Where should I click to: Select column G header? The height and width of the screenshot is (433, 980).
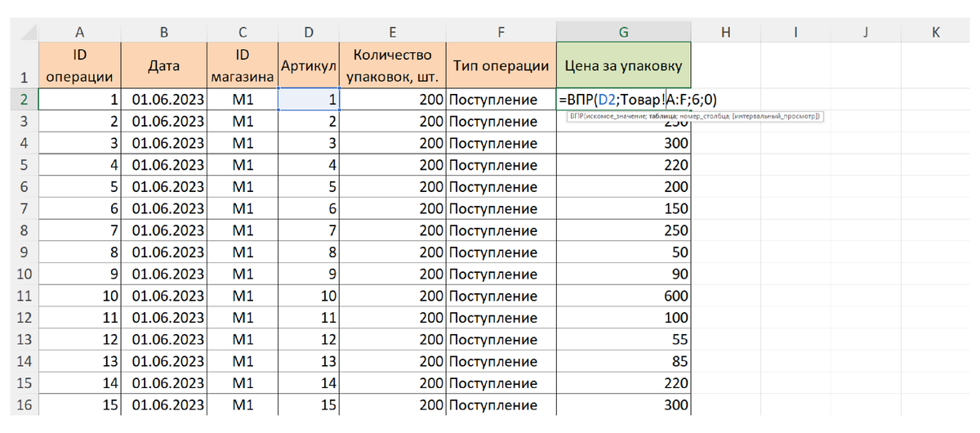coord(623,32)
